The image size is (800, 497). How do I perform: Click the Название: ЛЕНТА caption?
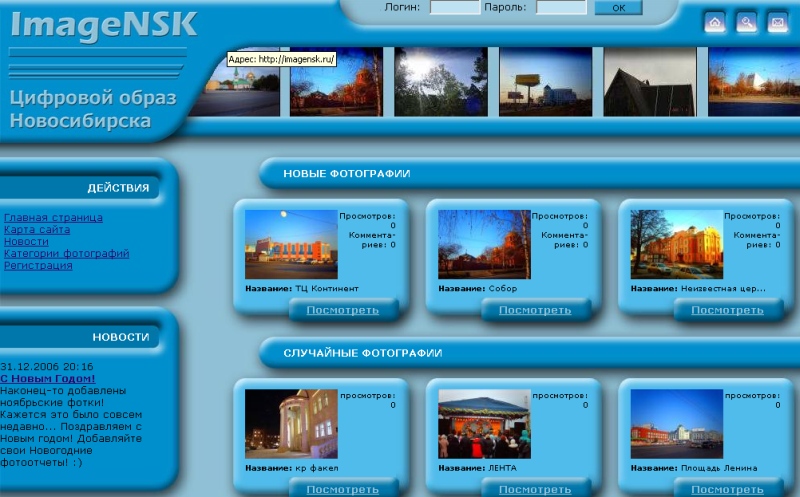click(478, 468)
